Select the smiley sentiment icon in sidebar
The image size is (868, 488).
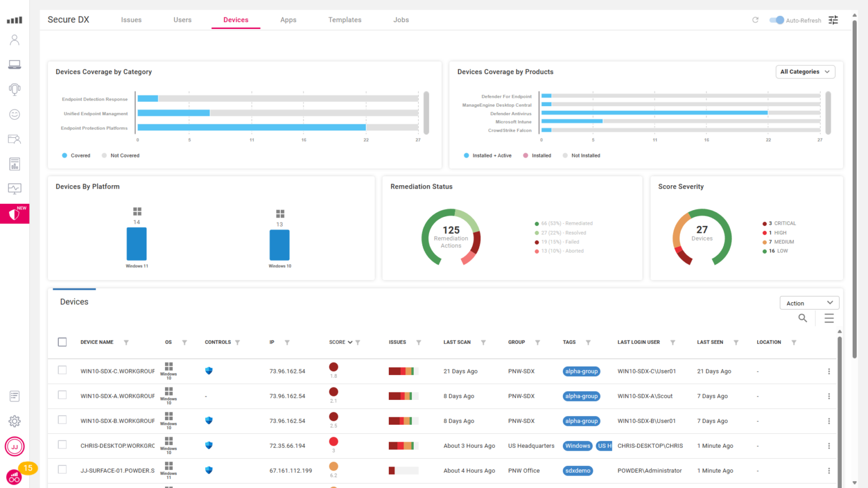click(x=14, y=114)
